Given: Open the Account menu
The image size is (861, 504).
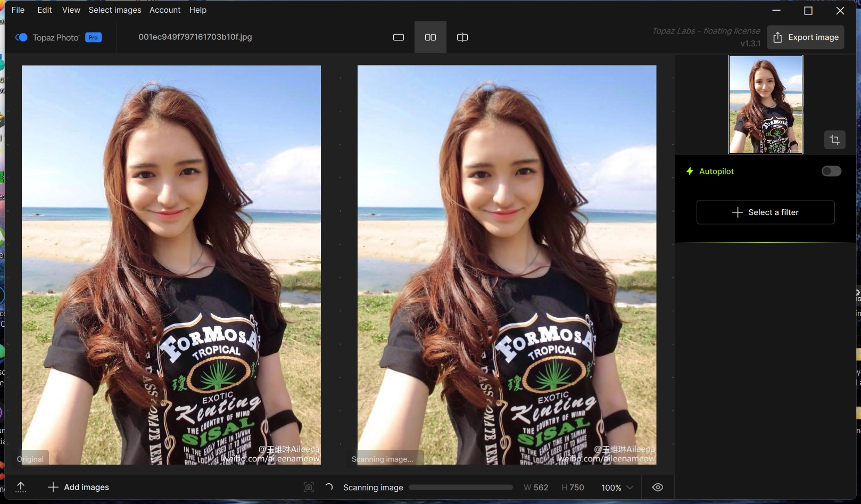Looking at the screenshot, I should pos(165,10).
